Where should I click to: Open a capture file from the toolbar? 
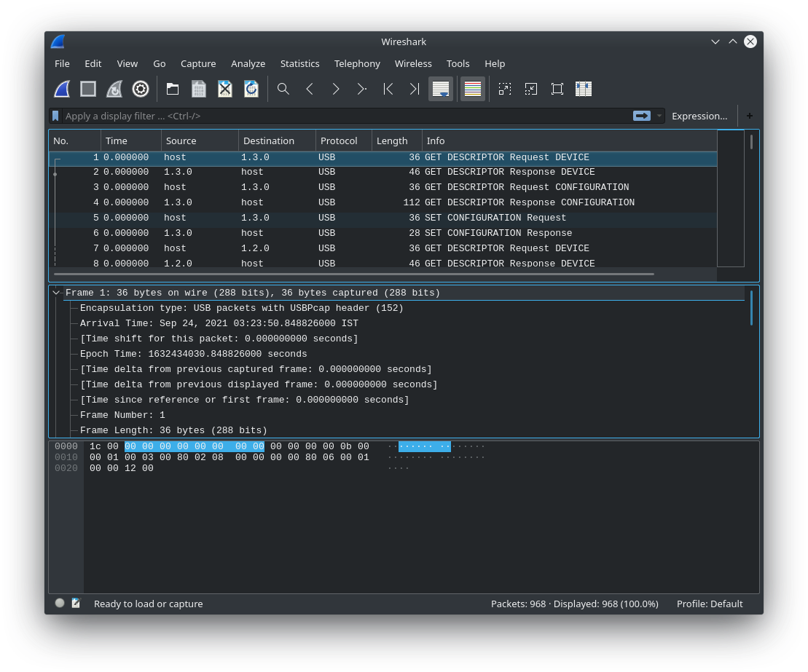pos(173,89)
